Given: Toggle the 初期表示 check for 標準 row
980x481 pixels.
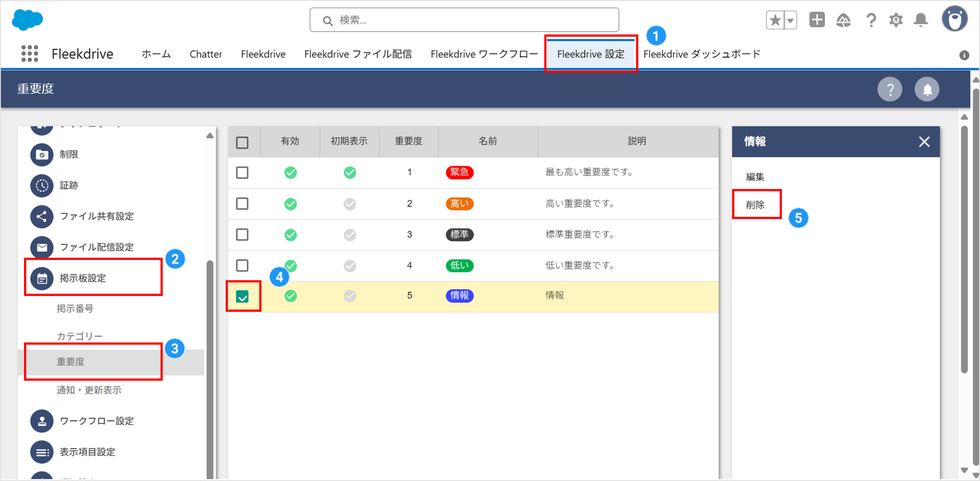Looking at the screenshot, I should pyautogui.click(x=350, y=235).
